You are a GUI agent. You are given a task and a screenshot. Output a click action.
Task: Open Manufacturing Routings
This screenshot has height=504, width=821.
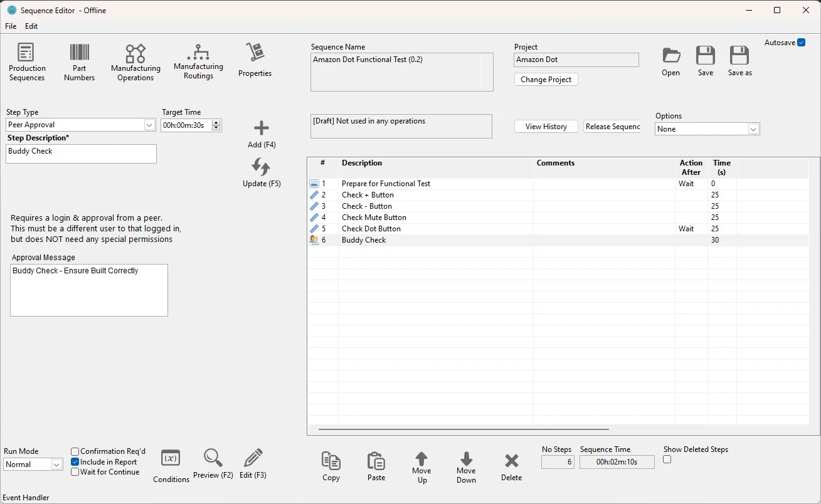(x=198, y=61)
